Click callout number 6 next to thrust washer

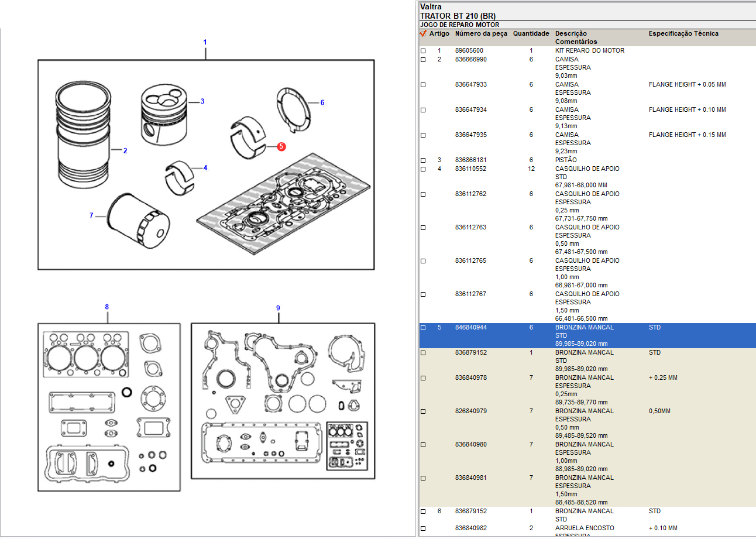click(322, 102)
